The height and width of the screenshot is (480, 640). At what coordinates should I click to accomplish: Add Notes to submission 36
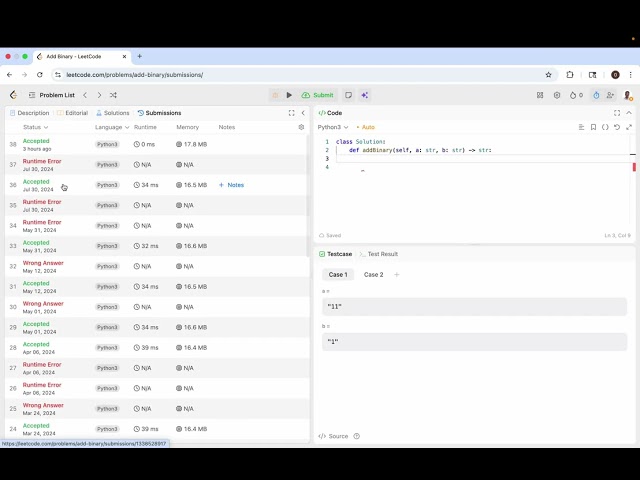[231, 185]
